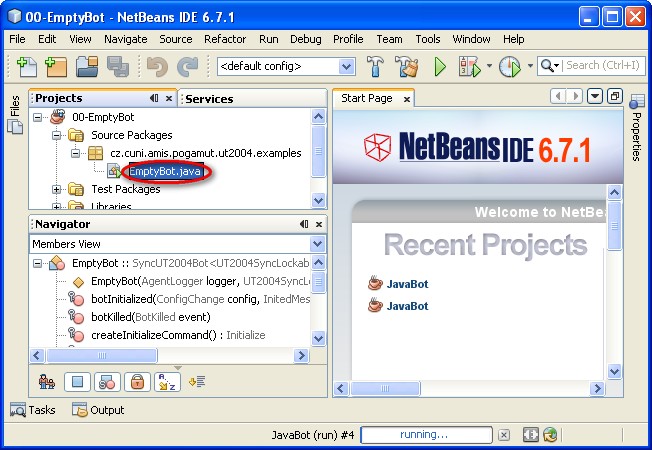Toggle Sort by Source order button
The height and width of the screenshot is (450, 652).
coord(197,381)
